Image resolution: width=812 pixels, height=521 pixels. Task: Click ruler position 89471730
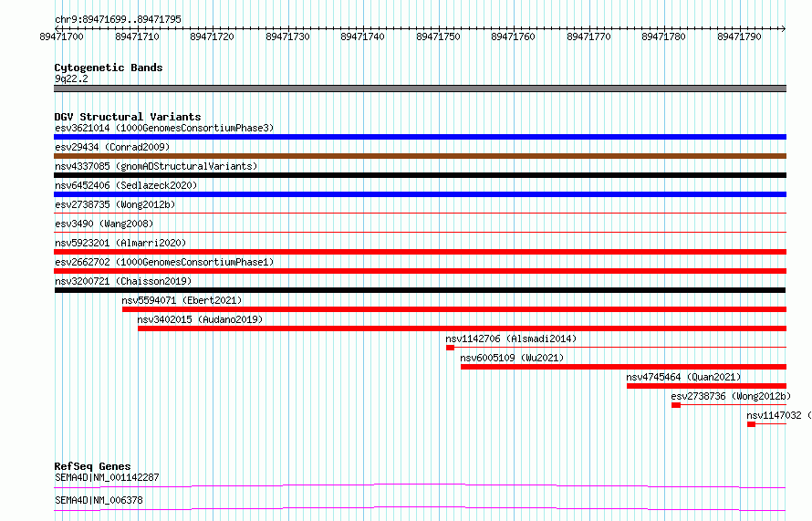(288, 36)
